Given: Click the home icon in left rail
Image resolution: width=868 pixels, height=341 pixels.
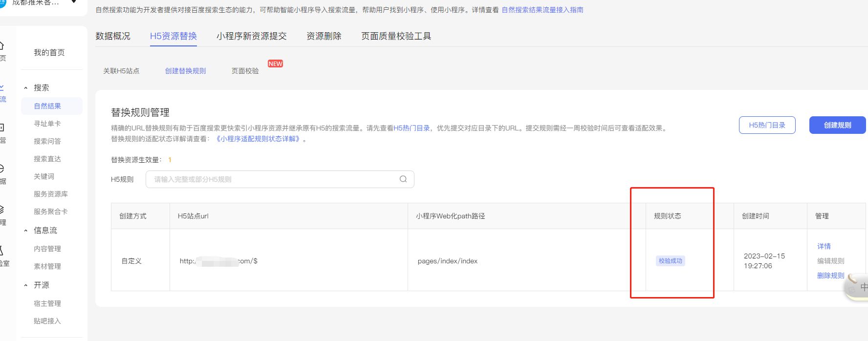Looking at the screenshot, I should click(x=1, y=46).
